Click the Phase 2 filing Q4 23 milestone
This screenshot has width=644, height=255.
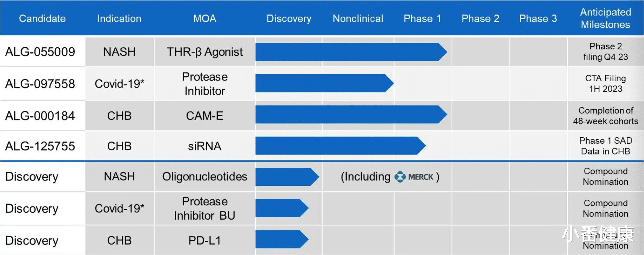coord(606,52)
